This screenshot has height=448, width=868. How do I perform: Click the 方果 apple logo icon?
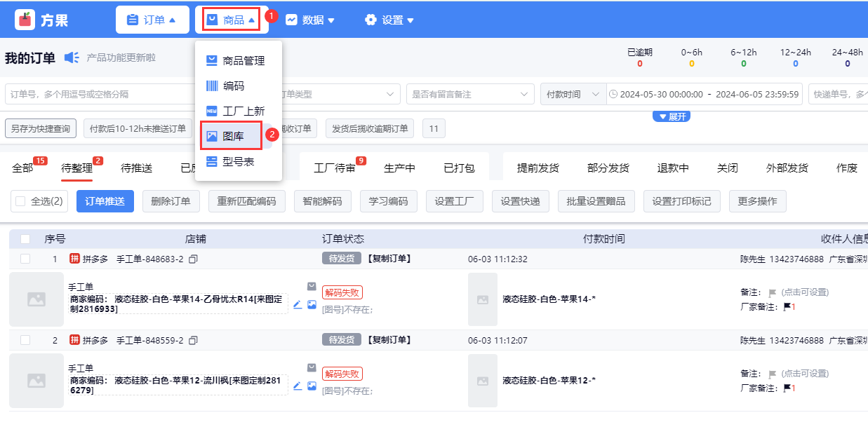(25, 20)
